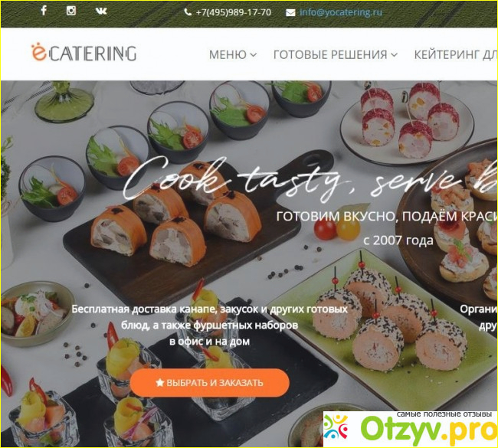Click phone number +7(495)989-17-70
The width and height of the screenshot is (498, 448).
tap(234, 12)
